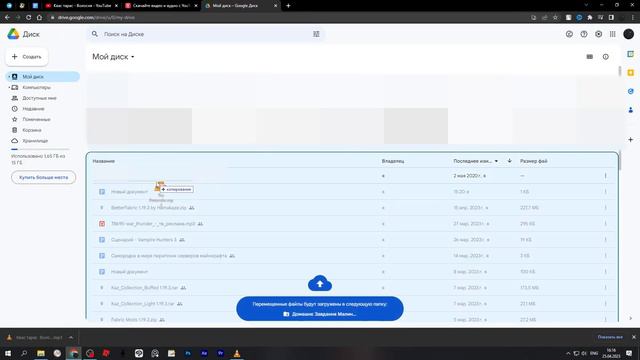Select the war_thunder mp3 file row
The height and width of the screenshot is (360, 640).
(x=352, y=224)
